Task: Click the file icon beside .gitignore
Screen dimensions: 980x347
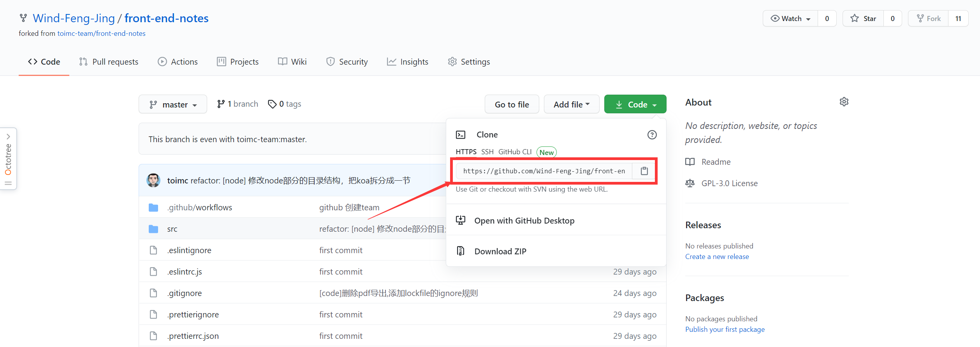Action: tap(153, 293)
